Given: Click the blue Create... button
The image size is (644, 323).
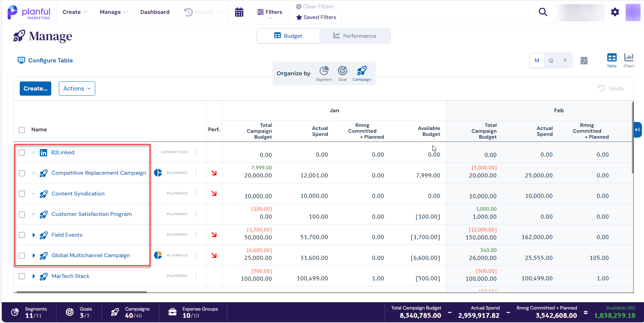Looking at the screenshot, I should pyautogui.click(x=35, y=89).
